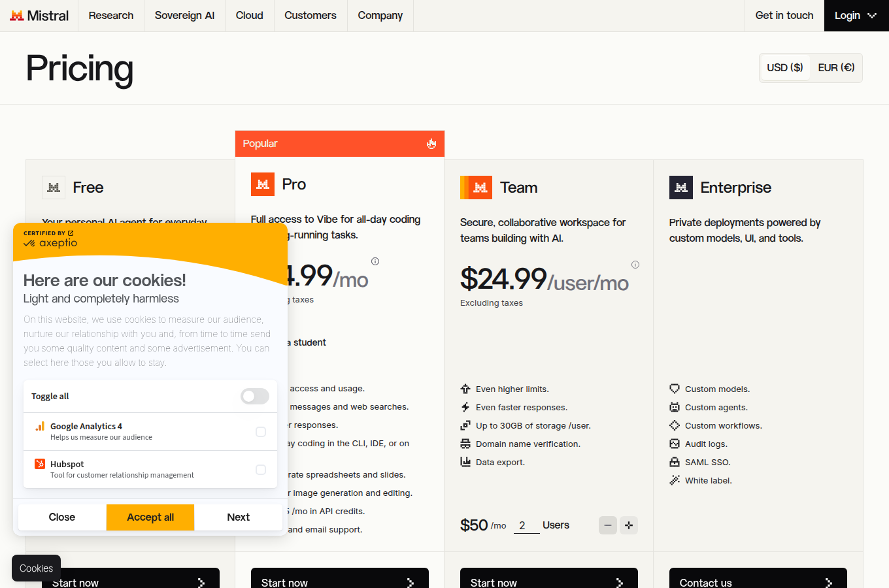Click the Even faster responses bolt icon
The height and width of the screenshot is (588, 889).
pos(465,407)
